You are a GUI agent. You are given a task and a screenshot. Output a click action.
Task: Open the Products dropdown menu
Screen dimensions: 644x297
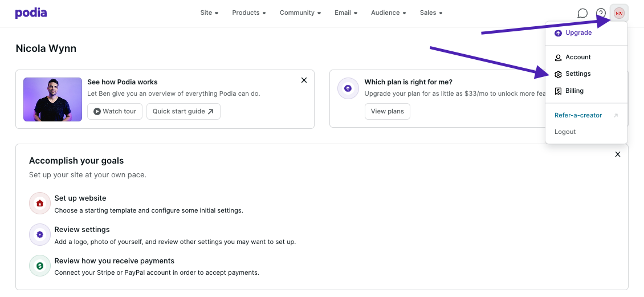click(x=249, y=13)
